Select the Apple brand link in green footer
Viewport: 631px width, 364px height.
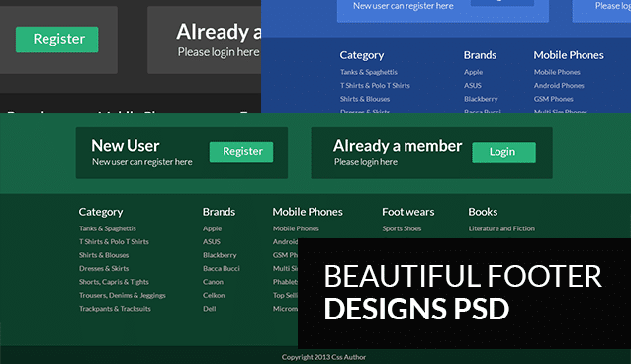(x=212, y=228)
